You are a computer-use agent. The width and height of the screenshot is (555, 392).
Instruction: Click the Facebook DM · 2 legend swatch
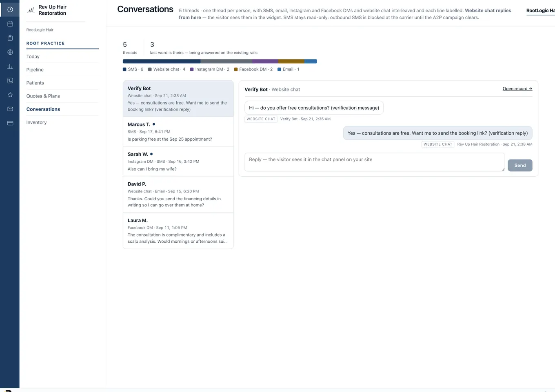[x=236, y=69]
